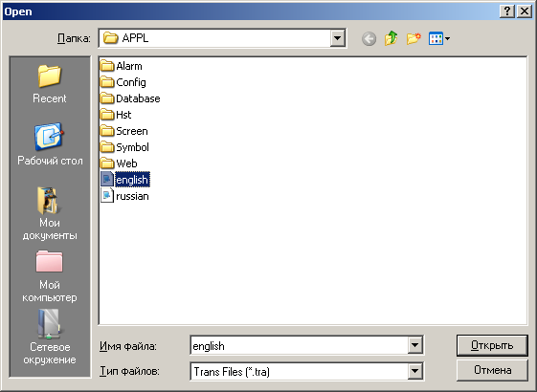Jump to Мой компьютер location

50,276
